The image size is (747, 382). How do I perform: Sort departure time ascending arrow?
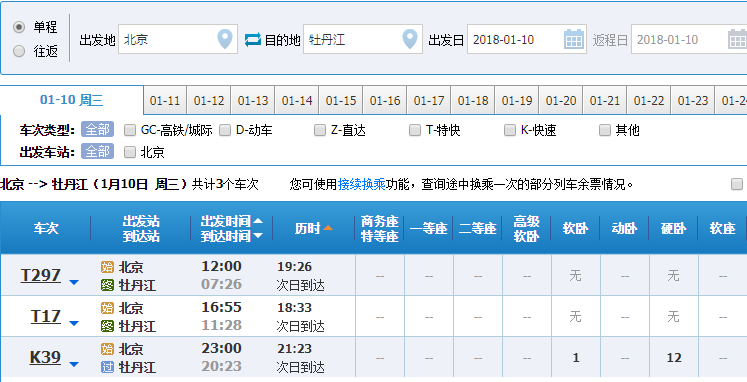[258, 221]
